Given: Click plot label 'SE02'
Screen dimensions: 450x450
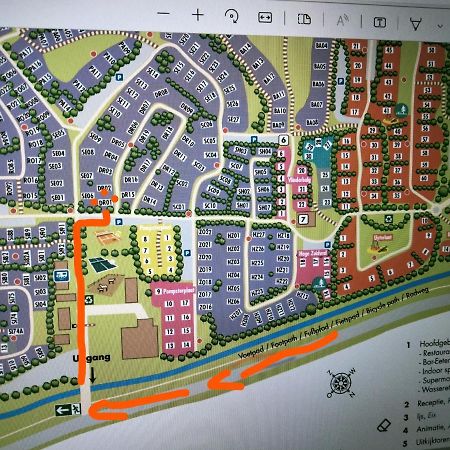Looking at the screenshot, I should click(56, 183).
